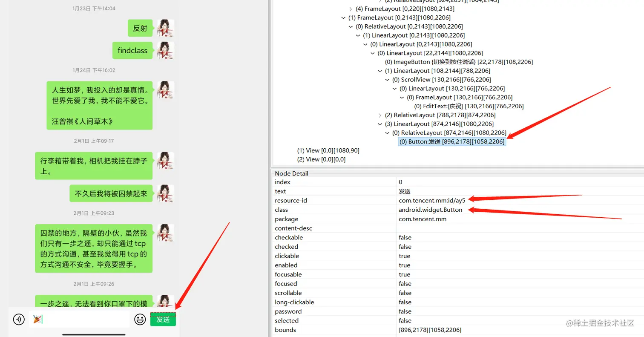Tap avatar beside 行李箱带着我 message
Viewport: 644px width, 337px height.
pyautogui.click(x=165, y=161)
